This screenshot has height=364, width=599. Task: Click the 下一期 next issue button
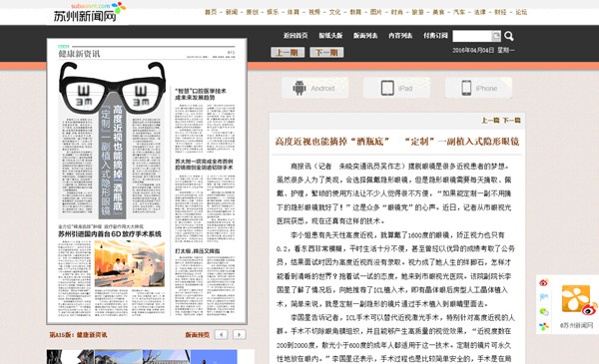tap(326, 52)
